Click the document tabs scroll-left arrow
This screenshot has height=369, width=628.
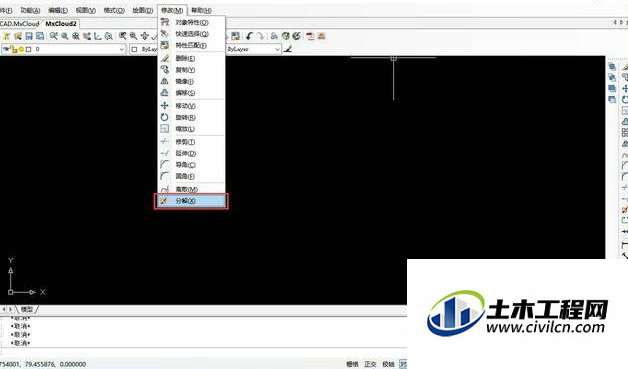615,23
